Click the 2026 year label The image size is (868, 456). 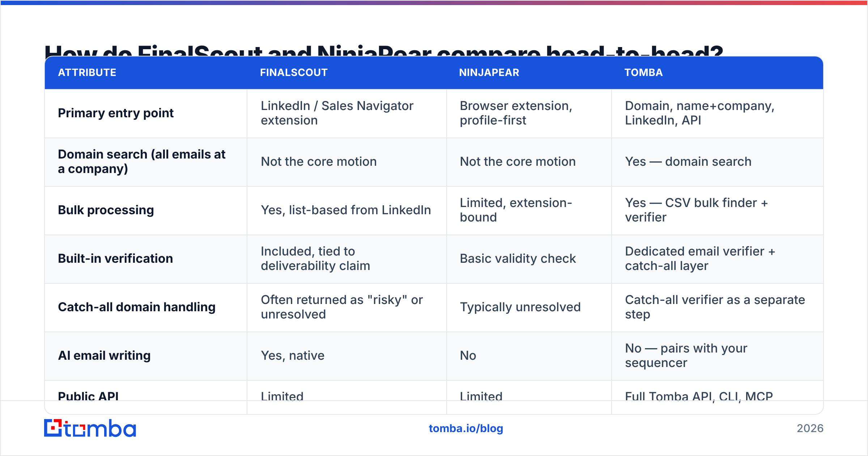coord(810,428)
